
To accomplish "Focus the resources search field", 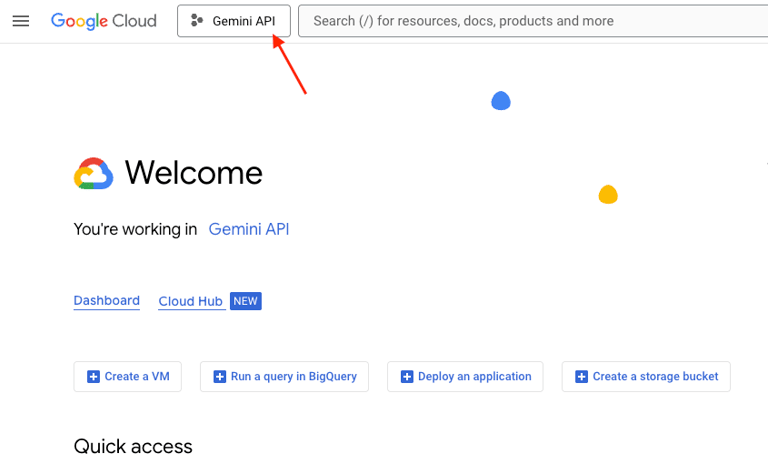I will point(533,21).
